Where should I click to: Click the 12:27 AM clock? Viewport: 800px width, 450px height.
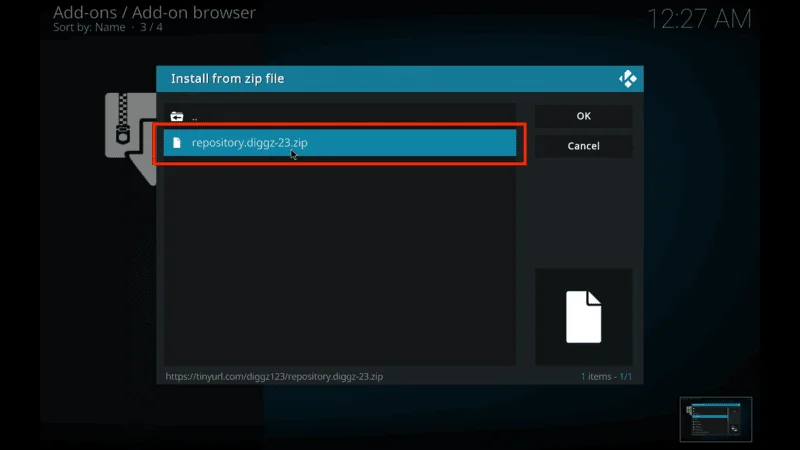[x=699, y=19]
